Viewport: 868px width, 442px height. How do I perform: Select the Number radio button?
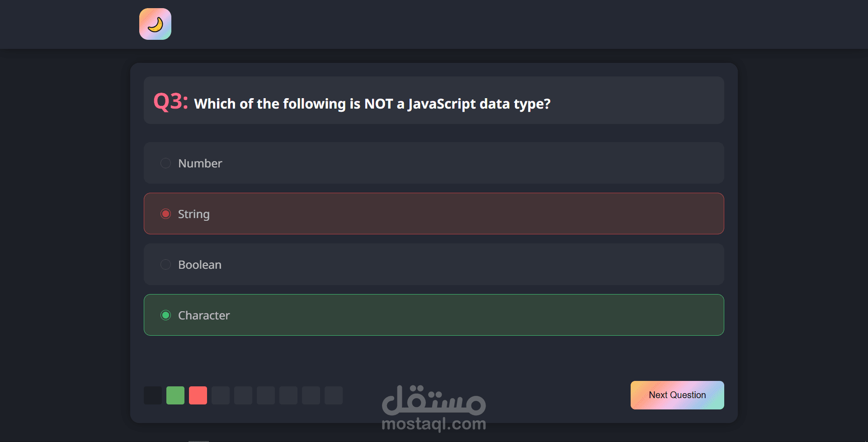coord(166,163)
